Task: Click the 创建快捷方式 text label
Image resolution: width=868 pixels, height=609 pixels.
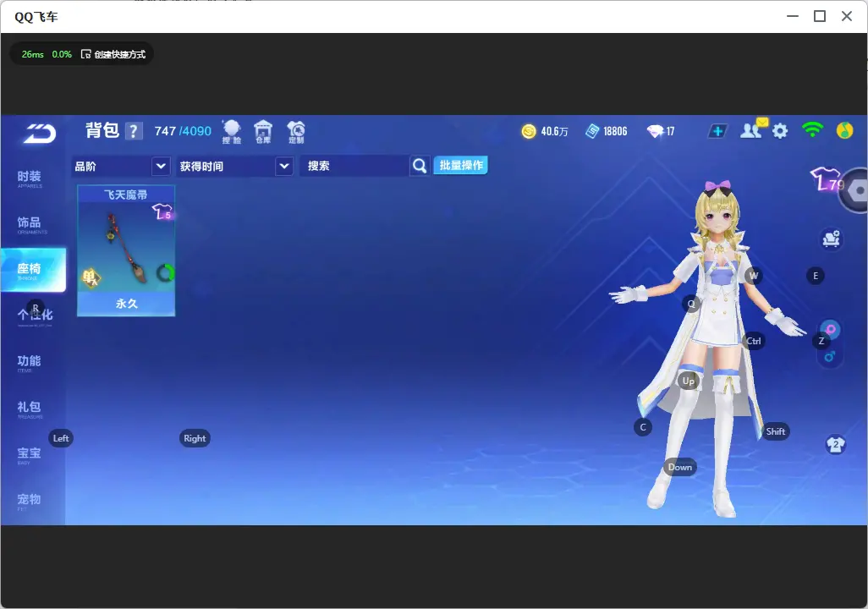Action: (119, 54)
